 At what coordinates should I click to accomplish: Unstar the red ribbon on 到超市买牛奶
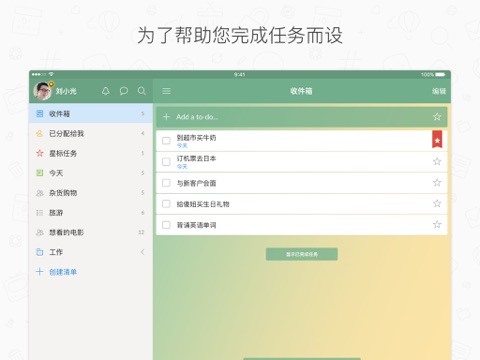click(x=437, y=139)
